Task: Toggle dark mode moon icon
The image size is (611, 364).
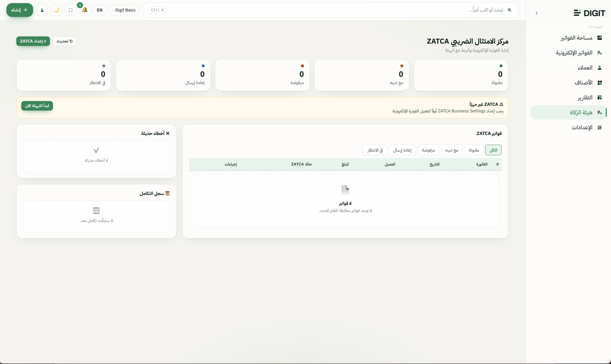Action: [x=57, y=10]
